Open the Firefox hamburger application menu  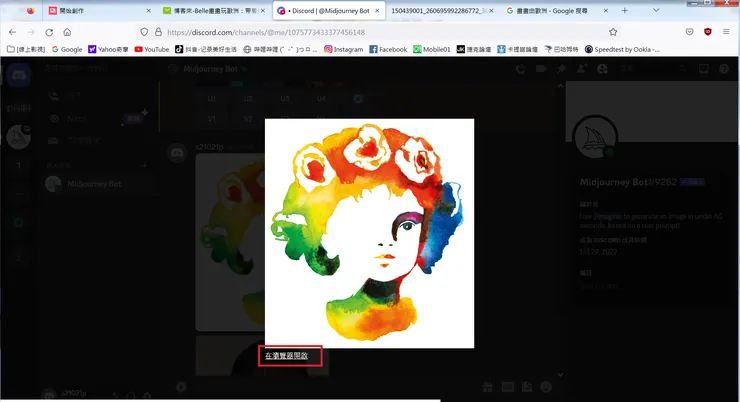(726, 32)
